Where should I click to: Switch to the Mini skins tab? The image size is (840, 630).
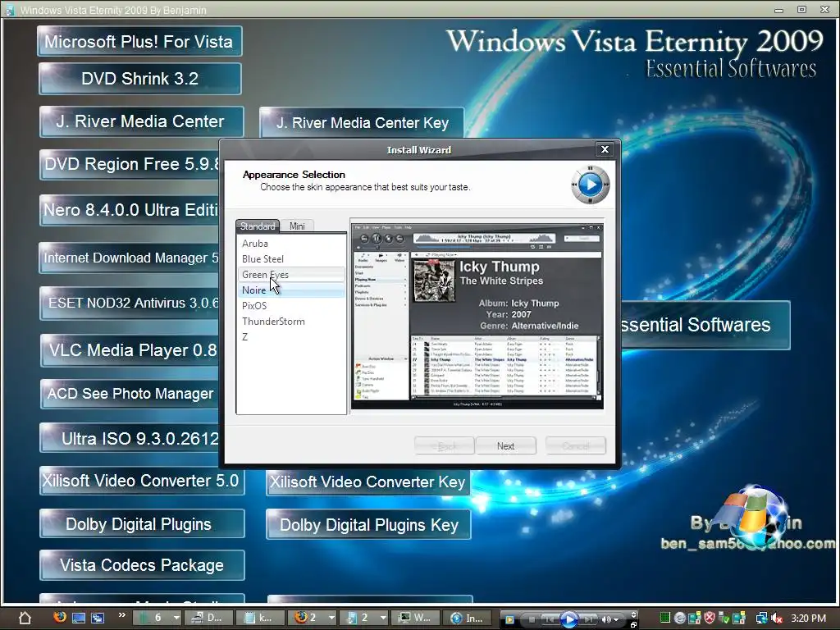click(x=297, y=226)
